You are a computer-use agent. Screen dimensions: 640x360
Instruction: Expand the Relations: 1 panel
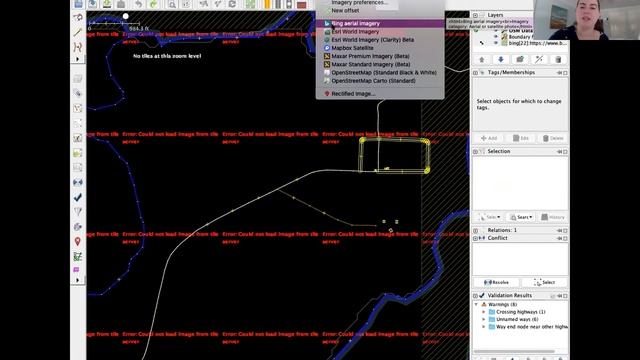point(476,231)
